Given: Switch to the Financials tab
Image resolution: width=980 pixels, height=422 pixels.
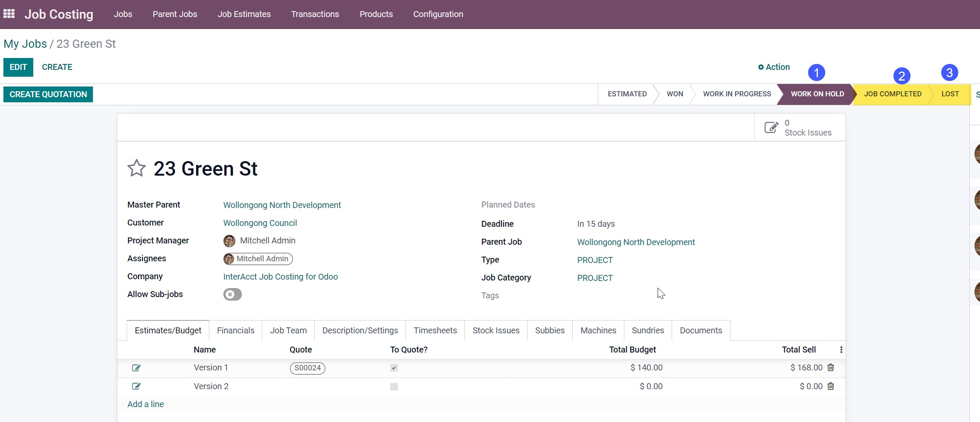Looking at the screenshot, I should pyautogui.click(x=235, y=330).
